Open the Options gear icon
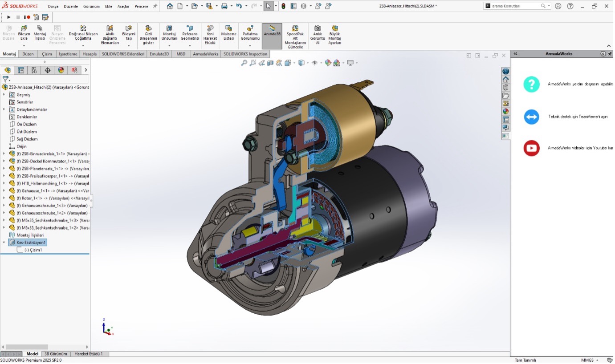 tap(304, 6)
